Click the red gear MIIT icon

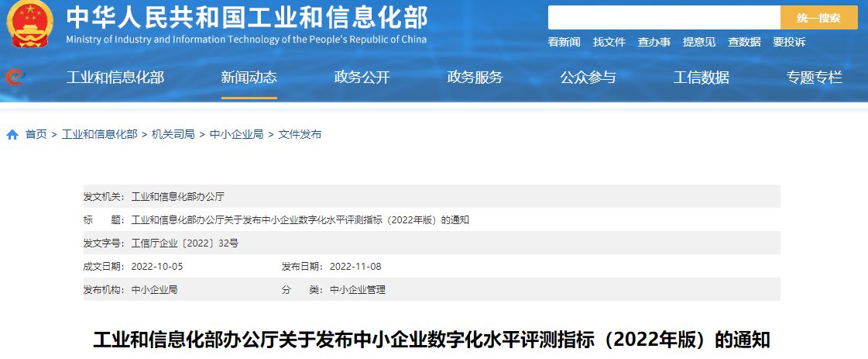(x=15, y=77)
